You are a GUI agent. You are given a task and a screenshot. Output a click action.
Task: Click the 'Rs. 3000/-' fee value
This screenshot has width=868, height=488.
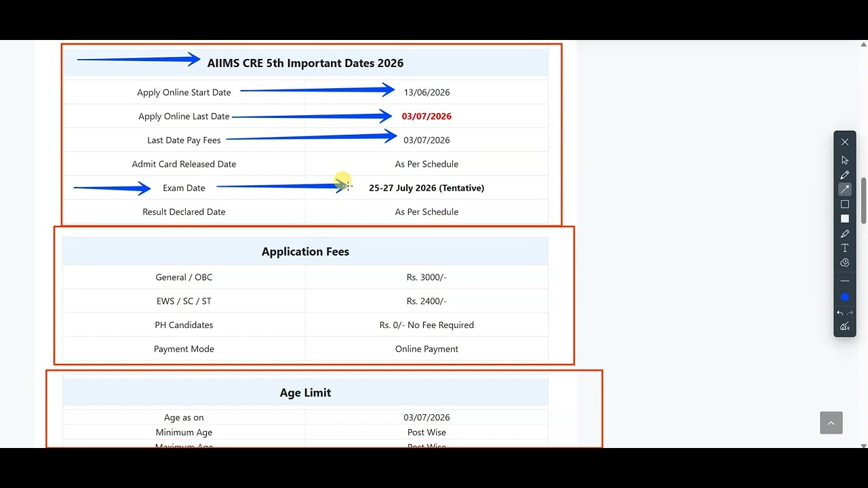click(x=427, y=277)
